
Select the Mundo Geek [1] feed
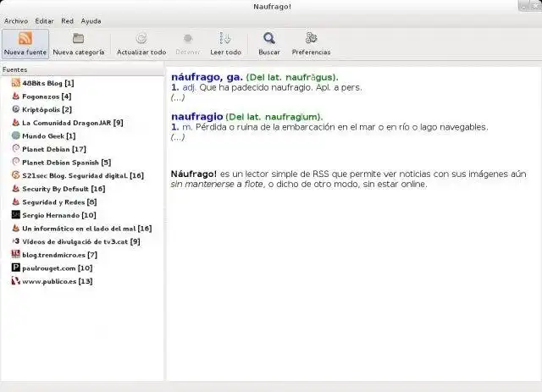coord(49,135)
